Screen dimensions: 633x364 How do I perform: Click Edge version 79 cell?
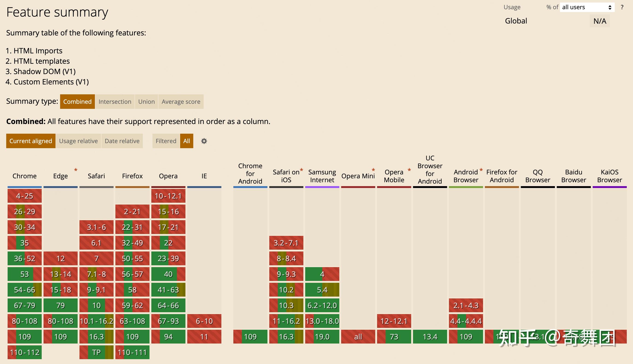(x=61, y=306)
